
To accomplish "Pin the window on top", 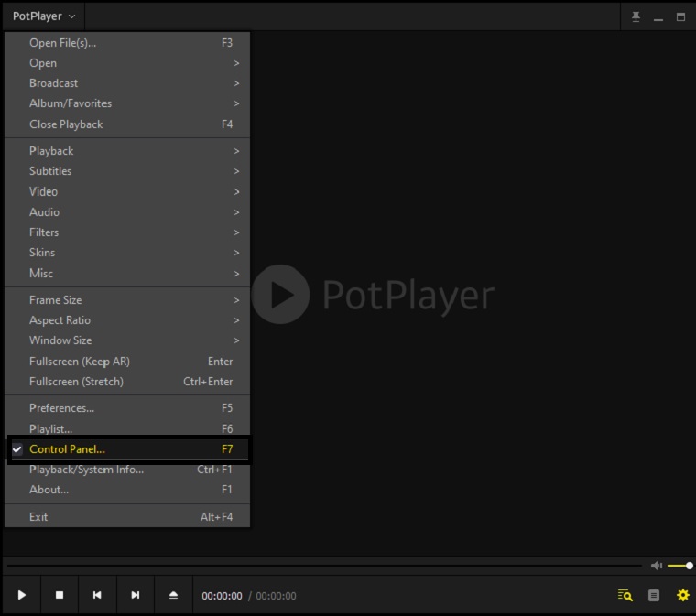I will [x=636, y=16].
